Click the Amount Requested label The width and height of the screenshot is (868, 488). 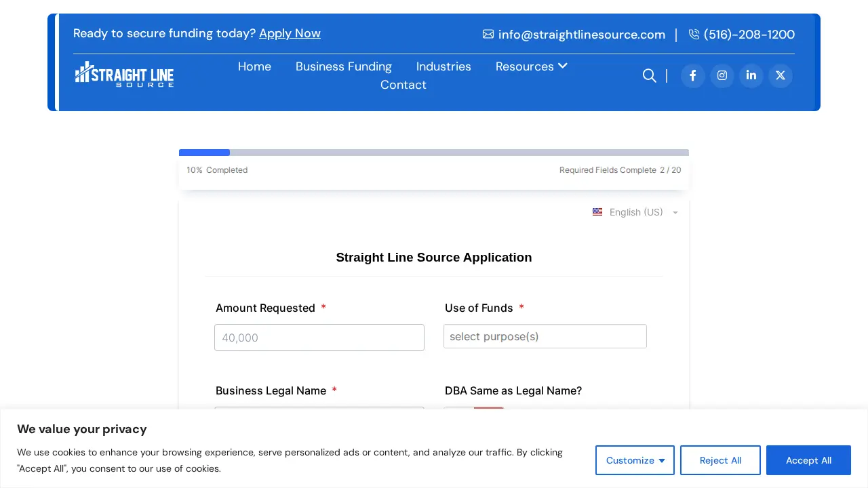[x=265, y=308]
